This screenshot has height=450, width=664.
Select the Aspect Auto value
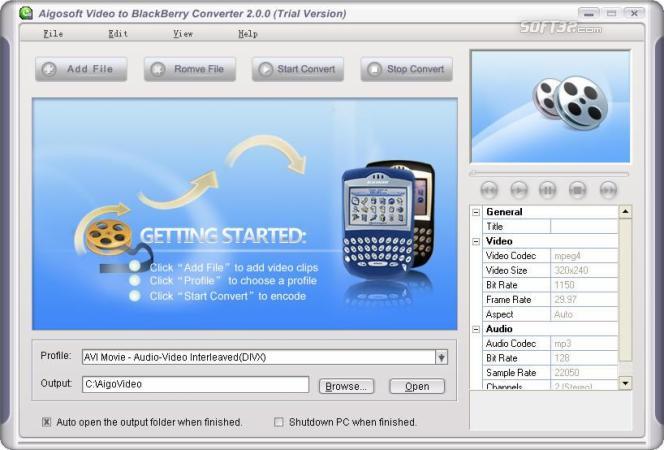tap(584, 315)
